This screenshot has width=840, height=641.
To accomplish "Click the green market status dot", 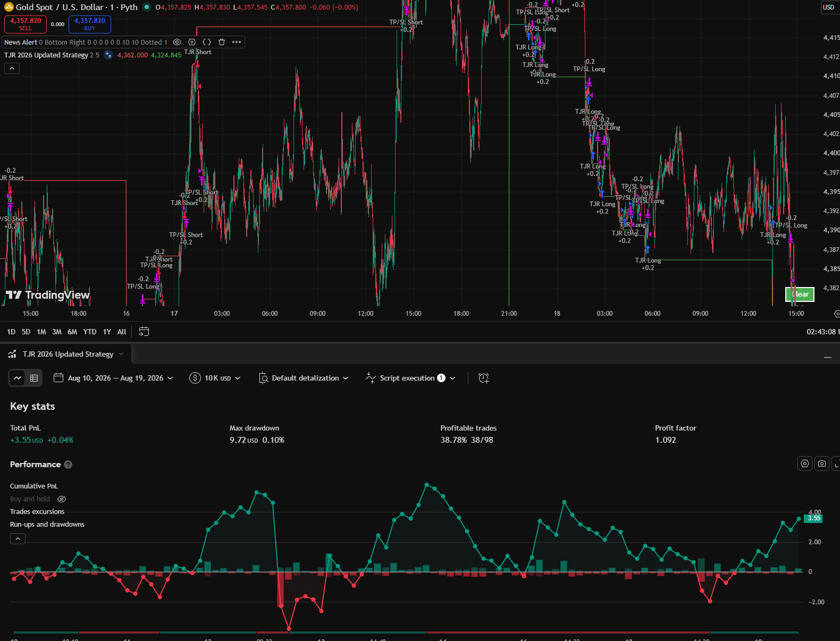I will (147, 7).
